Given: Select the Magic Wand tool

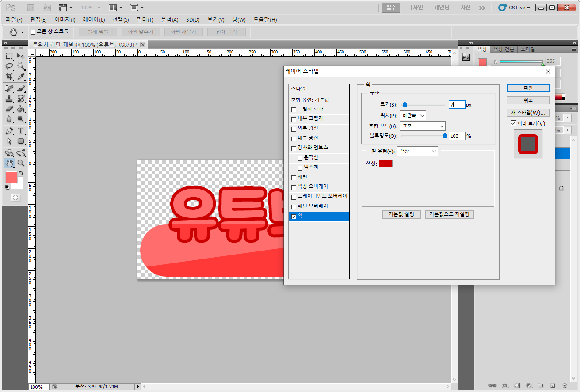Looking at the screenshot, I should click(21, 66).
